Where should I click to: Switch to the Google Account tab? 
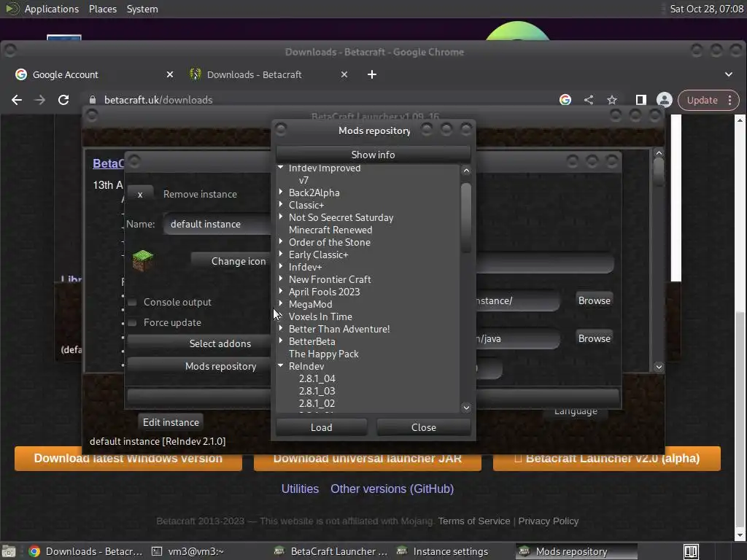[x=65, y=75]
